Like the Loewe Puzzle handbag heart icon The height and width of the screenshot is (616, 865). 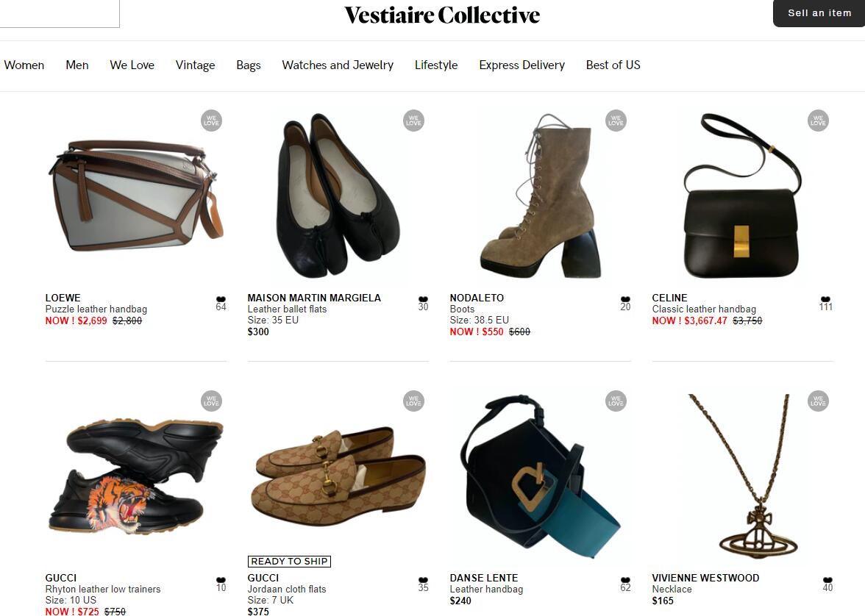click(x=221, y=299)
